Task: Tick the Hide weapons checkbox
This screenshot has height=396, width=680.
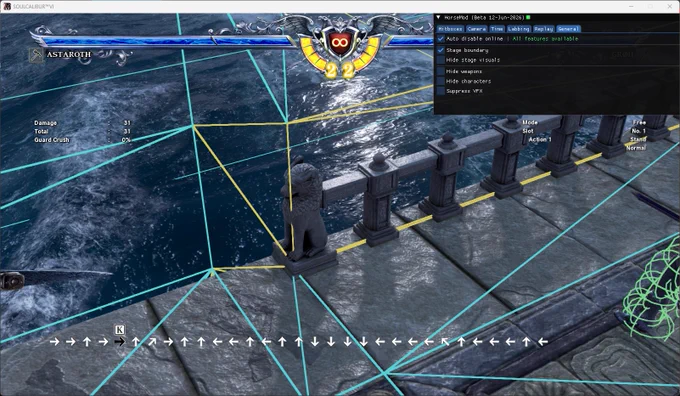Action: (x=441, y=71)
